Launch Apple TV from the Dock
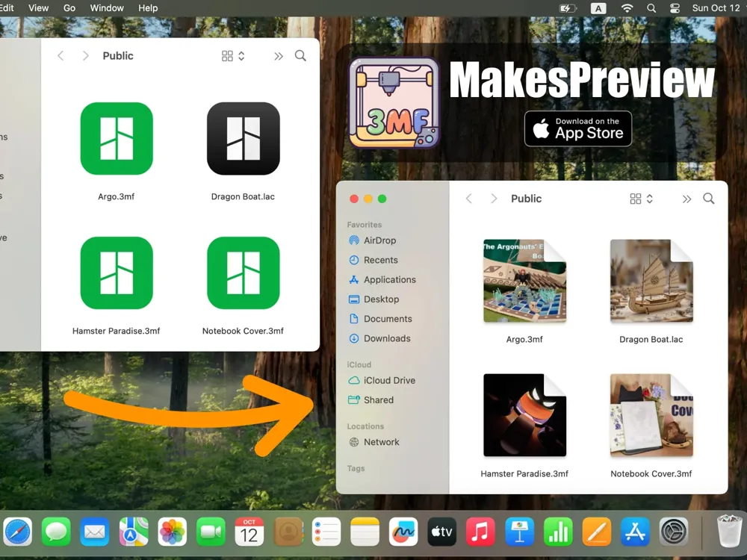Image resolution: width=747 pixels, height=560 pixels. [441, 532]
